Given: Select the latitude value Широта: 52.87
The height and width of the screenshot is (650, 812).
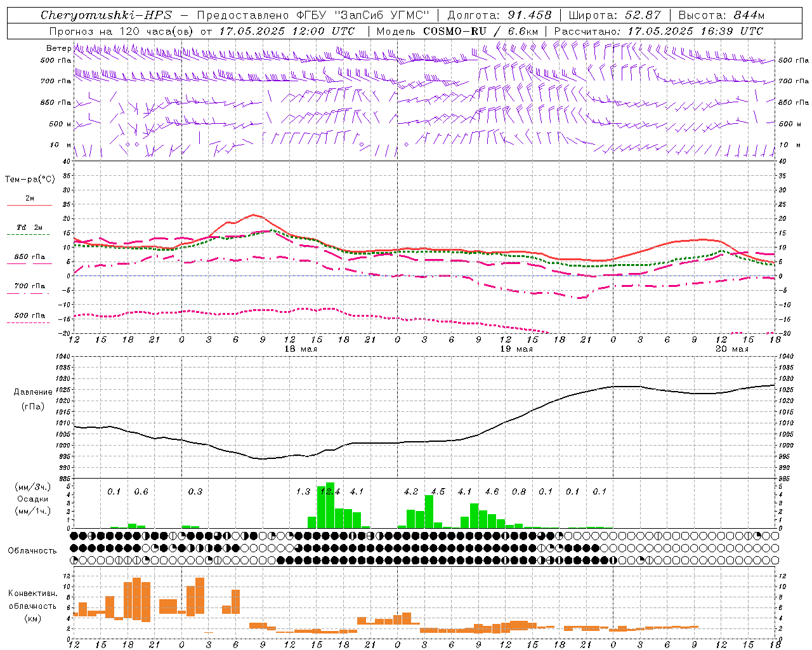Looking at the screenshot, I should tap(615, 15).
